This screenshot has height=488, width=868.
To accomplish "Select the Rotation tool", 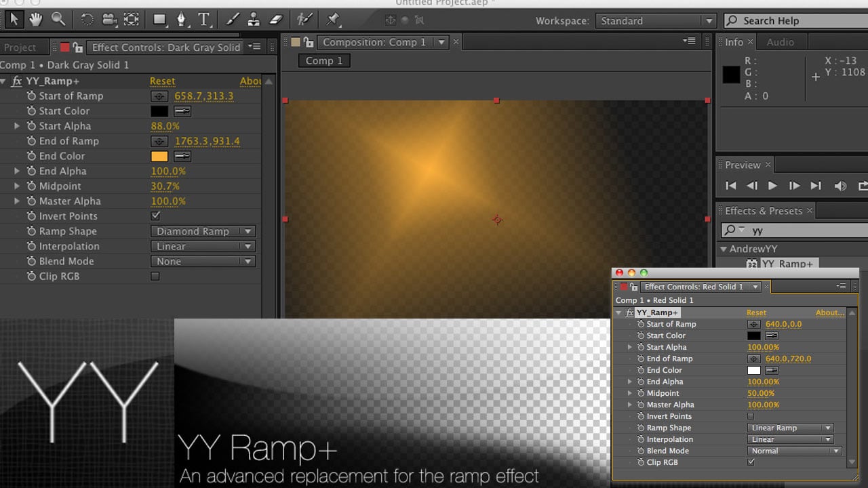I will pos(87,19).
